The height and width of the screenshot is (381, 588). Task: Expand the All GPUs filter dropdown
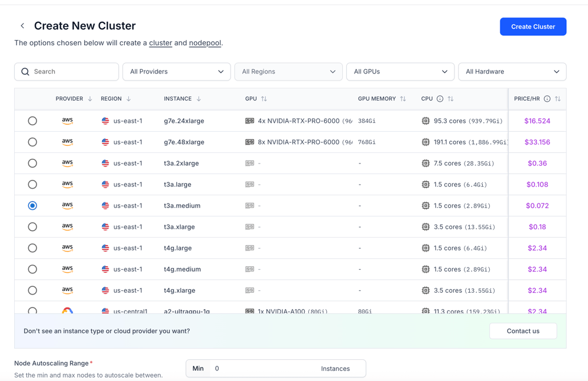click(x=400, y=72)
